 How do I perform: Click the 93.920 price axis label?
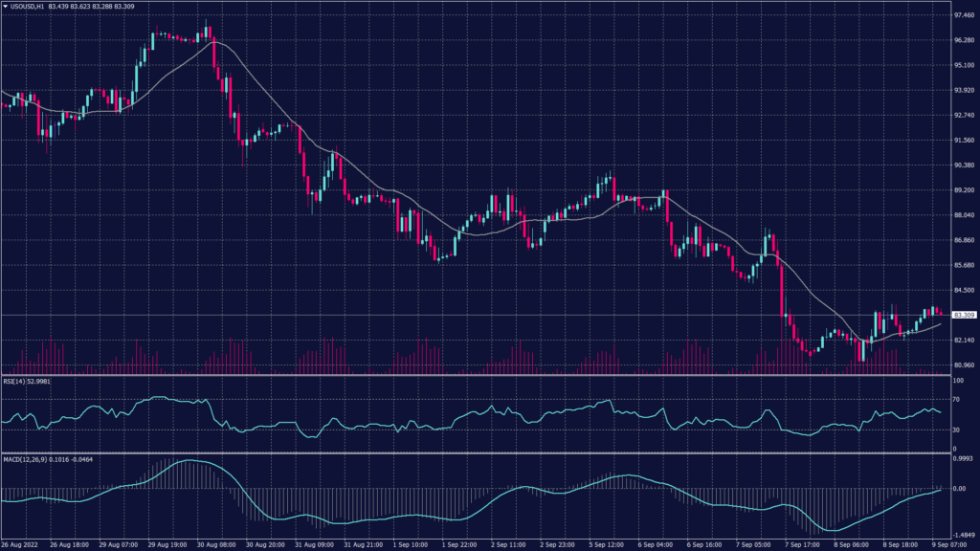pos(960,91)
